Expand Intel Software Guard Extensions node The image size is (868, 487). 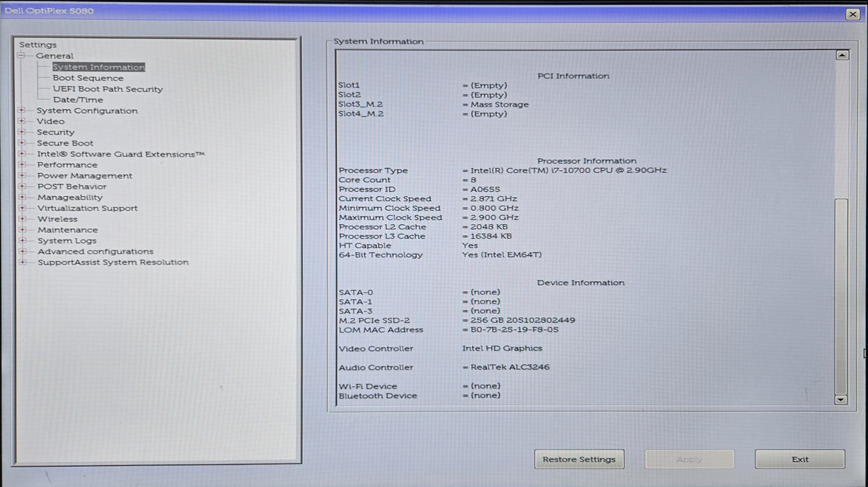click(22, 154)
